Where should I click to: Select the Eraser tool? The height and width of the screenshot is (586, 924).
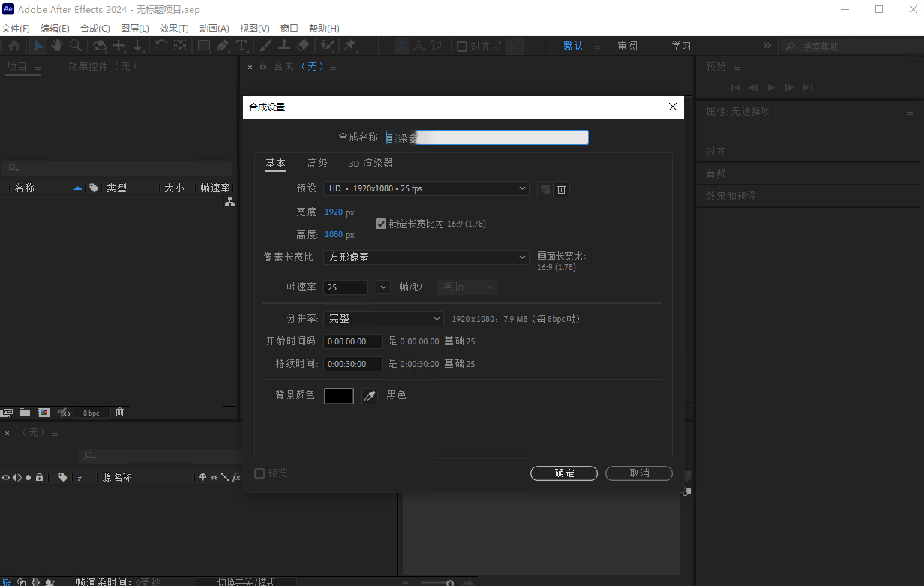click(x=303, y=46)
